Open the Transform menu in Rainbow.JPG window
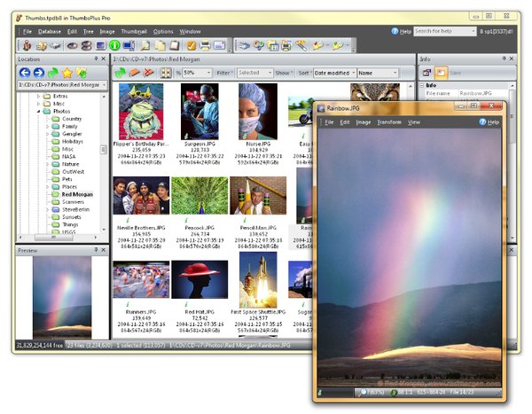The height and width of the screenshot is (414, 532). [x=389, y=121]
